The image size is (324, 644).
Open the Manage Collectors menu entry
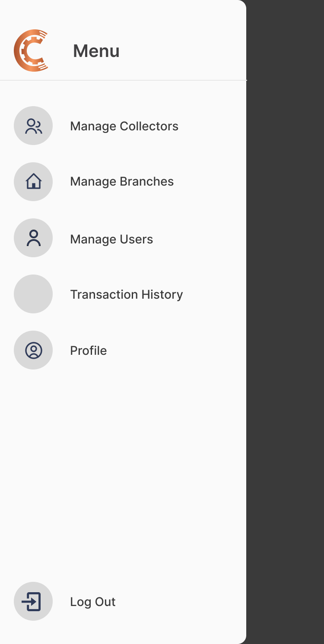pyautogui.click(x=124, y=126)
